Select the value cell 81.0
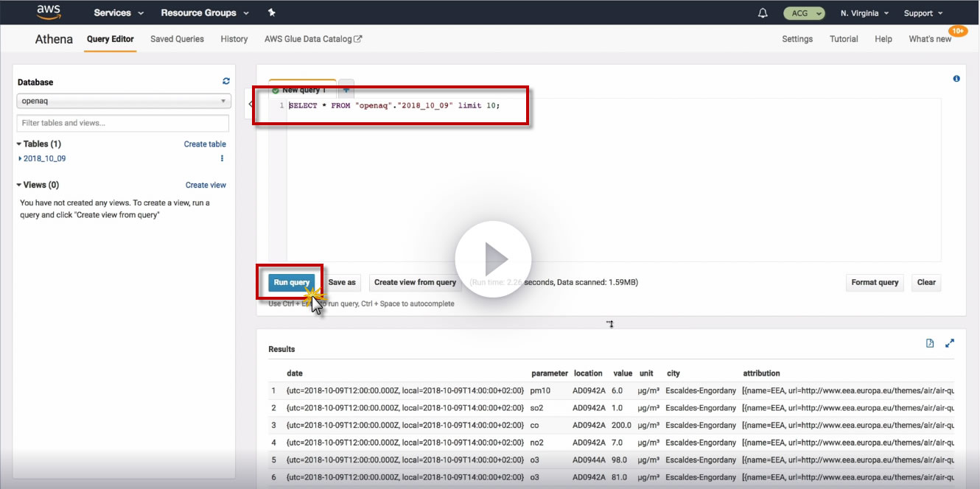Screen dimensions: 980x489 point(620,477)
